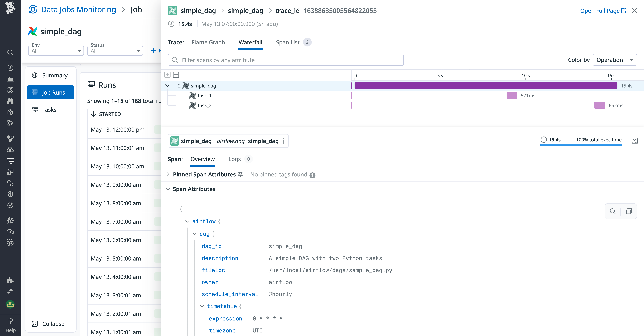The width and height of the screenshot is (644, 336).
Task: Click the expand all spans plus icon
Action: pyautogui.click(x=168, y=75)
